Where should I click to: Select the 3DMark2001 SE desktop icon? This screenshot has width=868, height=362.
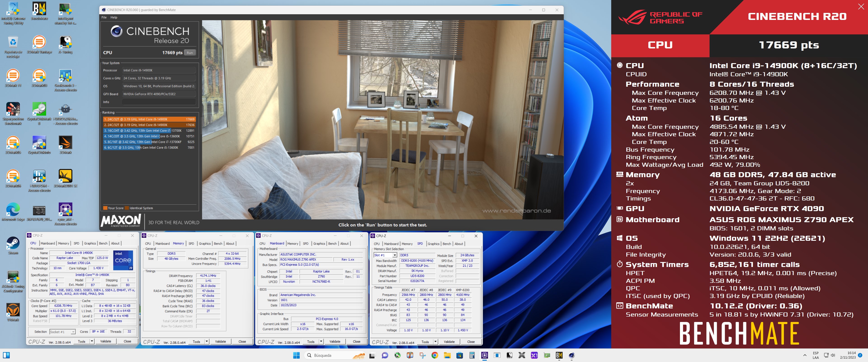(65, 179)
